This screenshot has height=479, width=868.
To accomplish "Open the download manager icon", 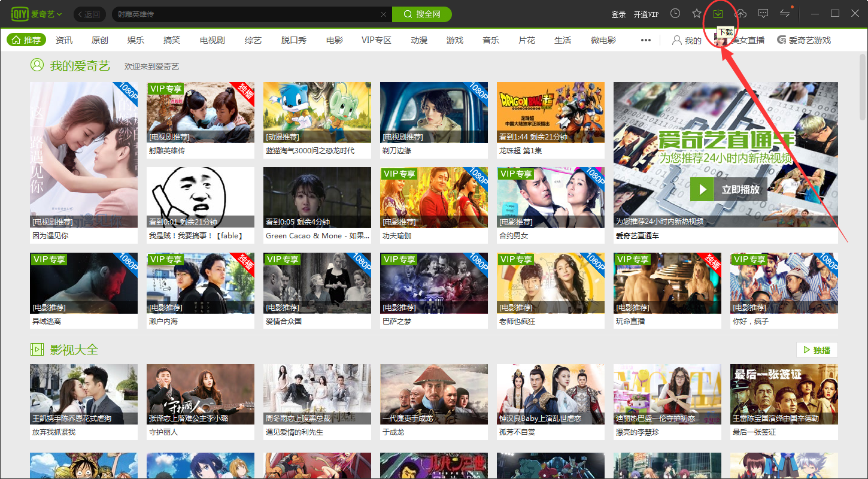I will 719,13.
